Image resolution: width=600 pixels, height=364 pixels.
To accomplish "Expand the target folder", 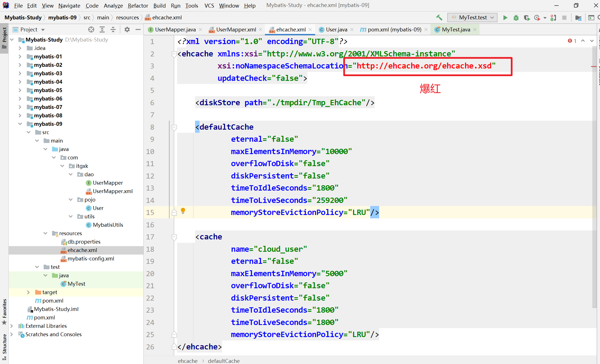I will pyautogui.click(x=28, y=292).
